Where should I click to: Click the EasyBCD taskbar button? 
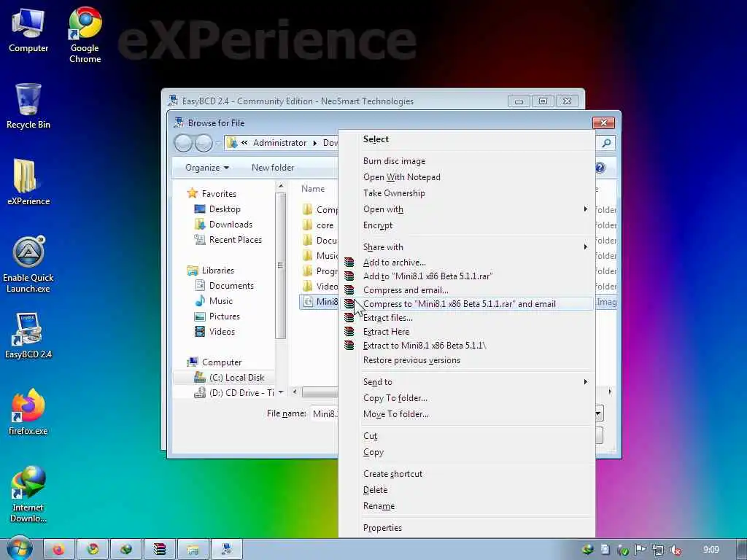226,550
